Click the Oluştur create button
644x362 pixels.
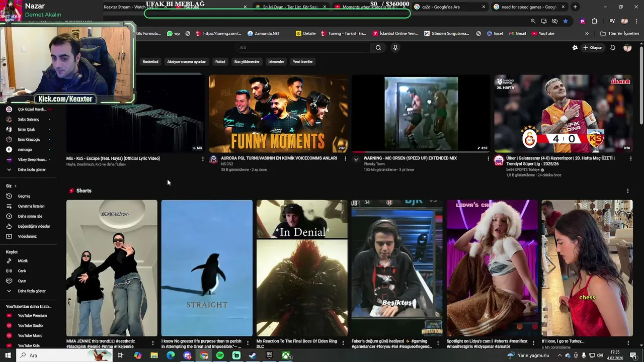[593, 48]
